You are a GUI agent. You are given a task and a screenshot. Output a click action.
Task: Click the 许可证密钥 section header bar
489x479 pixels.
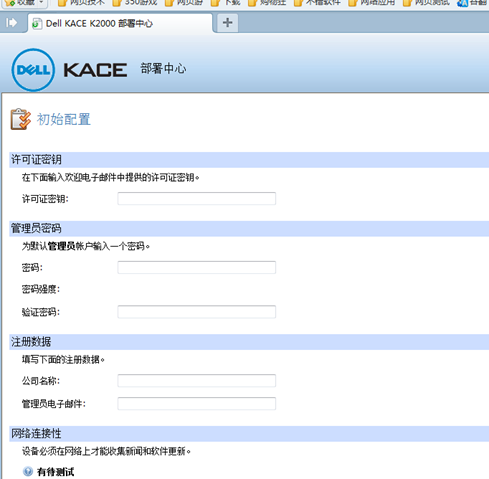(249, 160)
